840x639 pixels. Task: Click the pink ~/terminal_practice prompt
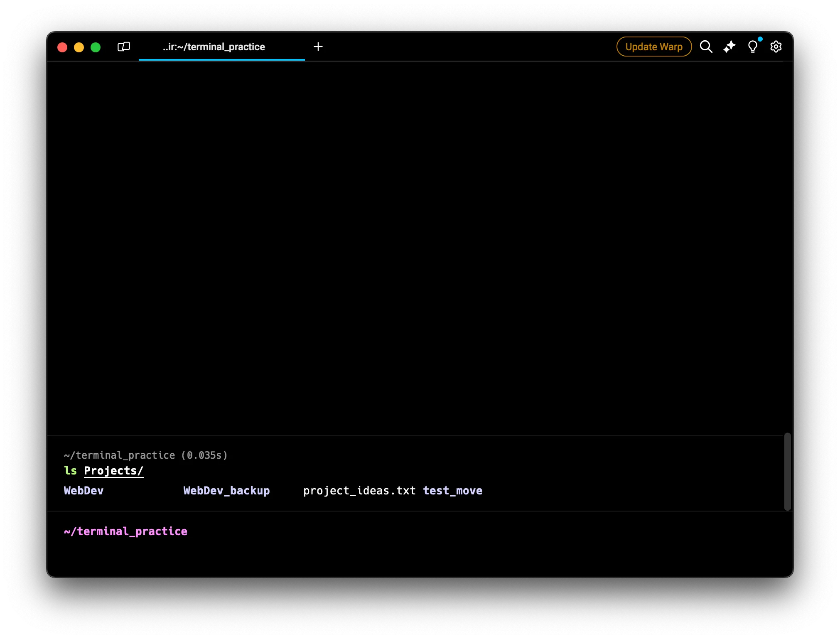125,531
